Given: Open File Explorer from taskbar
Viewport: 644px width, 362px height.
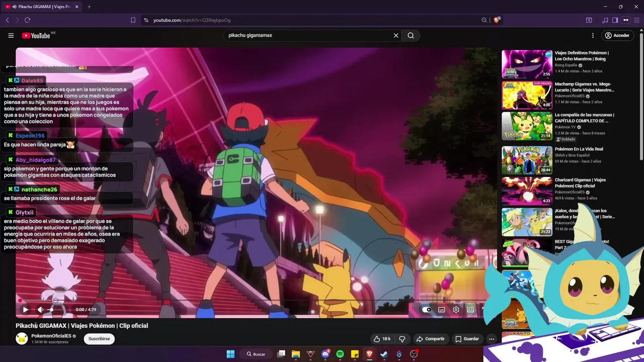Looking at the screenshot, I should tap(296, 354).
